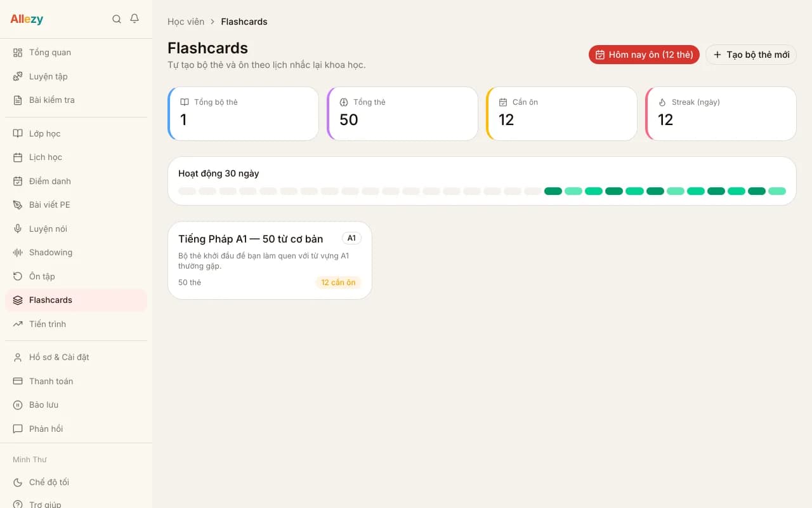Open Lịch học menu item
The width and height of the screenshot is (812, 508).
(76, 157)
